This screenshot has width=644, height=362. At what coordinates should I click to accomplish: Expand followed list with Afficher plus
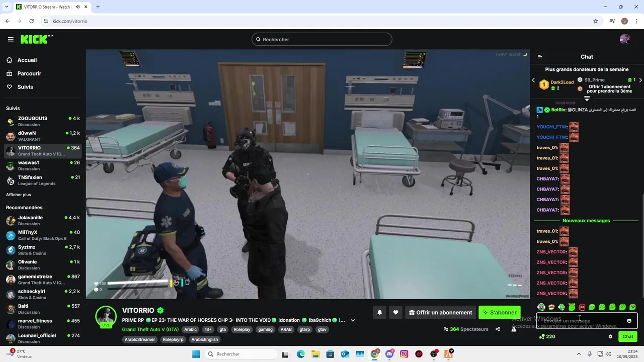[18, 195]
